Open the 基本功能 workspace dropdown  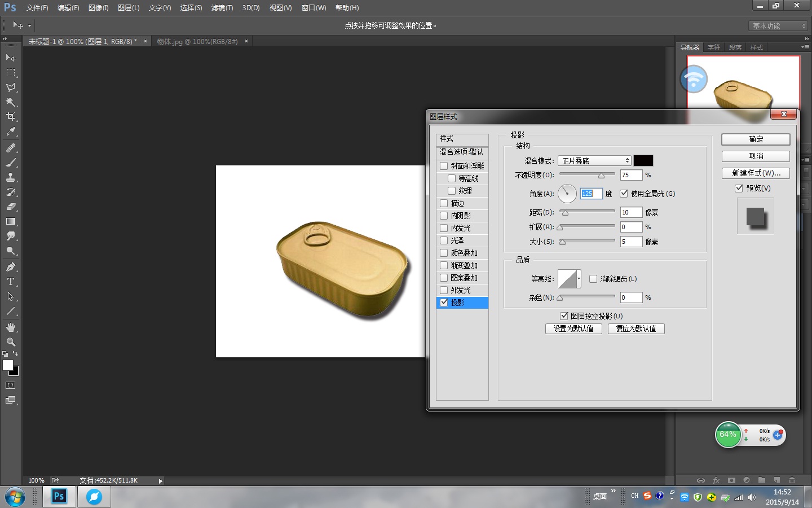(779, 26)
